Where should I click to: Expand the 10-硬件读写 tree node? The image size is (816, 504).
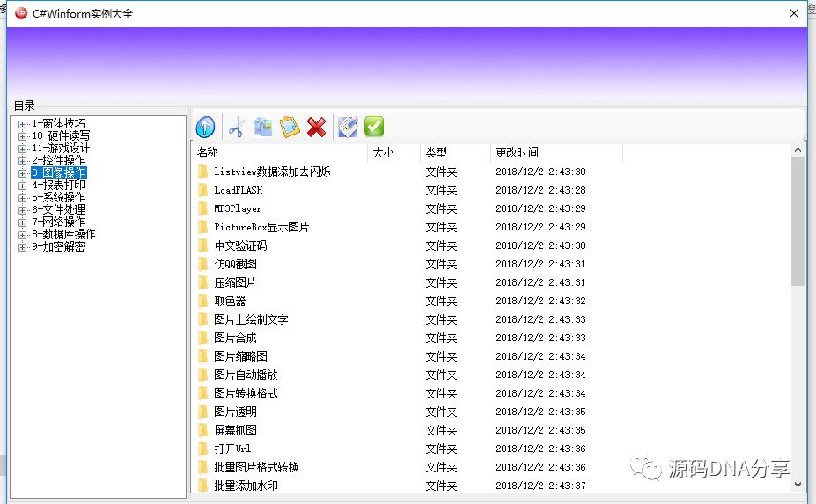(x=22, y=136)
